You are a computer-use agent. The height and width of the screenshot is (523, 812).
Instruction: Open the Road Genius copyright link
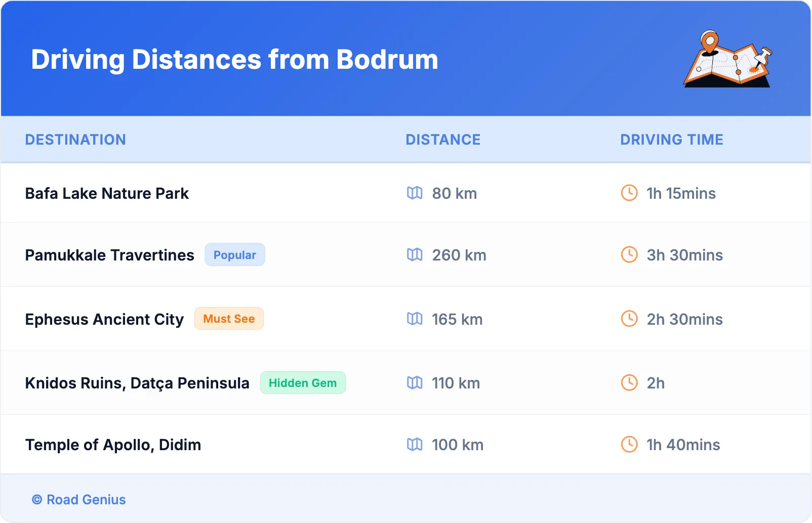pos(79,500)
